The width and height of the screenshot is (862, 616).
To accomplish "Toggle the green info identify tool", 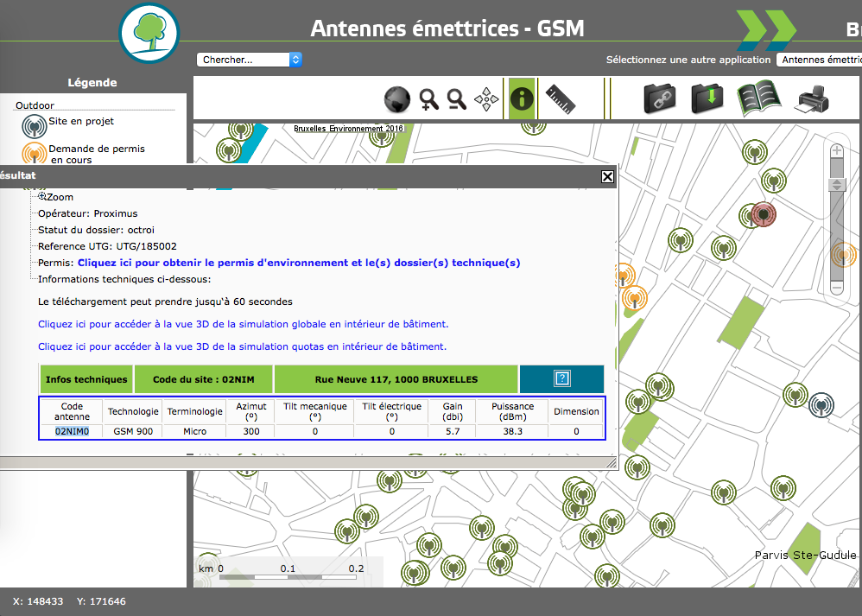I will [x=522, y=99].
